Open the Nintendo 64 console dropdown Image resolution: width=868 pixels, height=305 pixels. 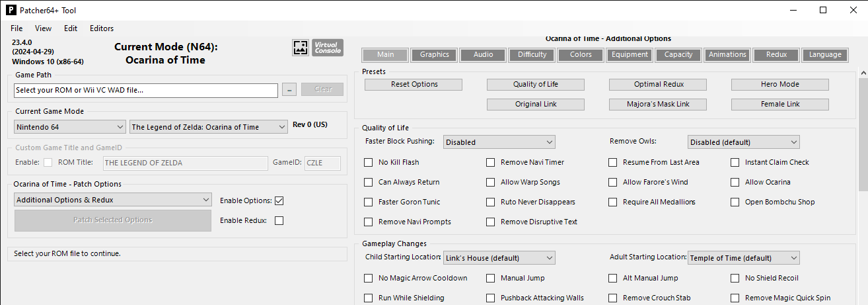pos(70,127)
